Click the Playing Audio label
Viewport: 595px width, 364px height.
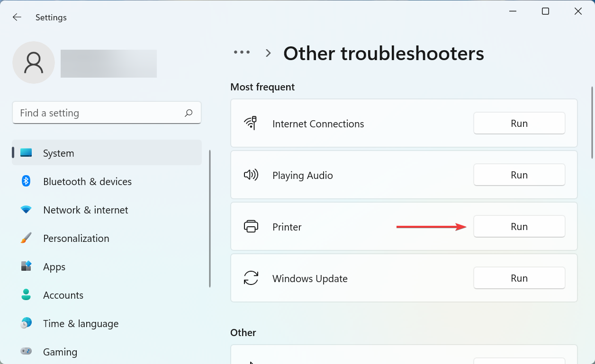303,175
